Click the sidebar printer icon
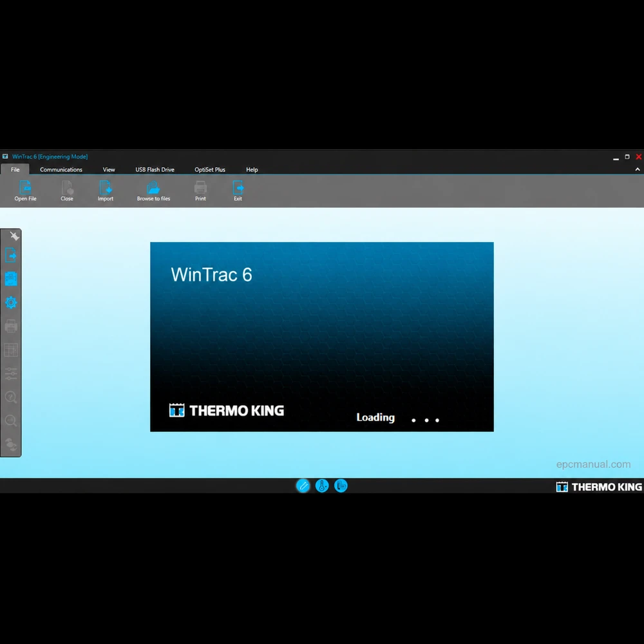This screenshot has width=644, height=644. coord(11,326)
